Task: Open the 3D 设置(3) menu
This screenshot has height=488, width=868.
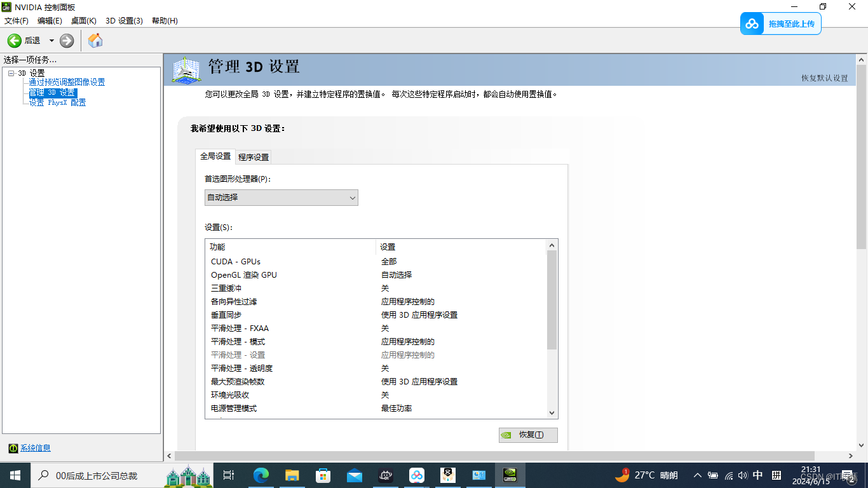Action: [124, 20]
